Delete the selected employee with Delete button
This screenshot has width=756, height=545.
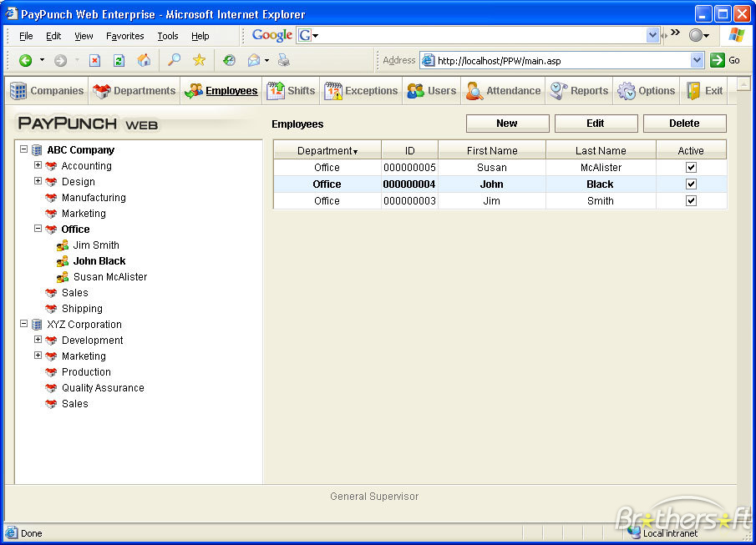pyautogui.click(x=685, y=124)
